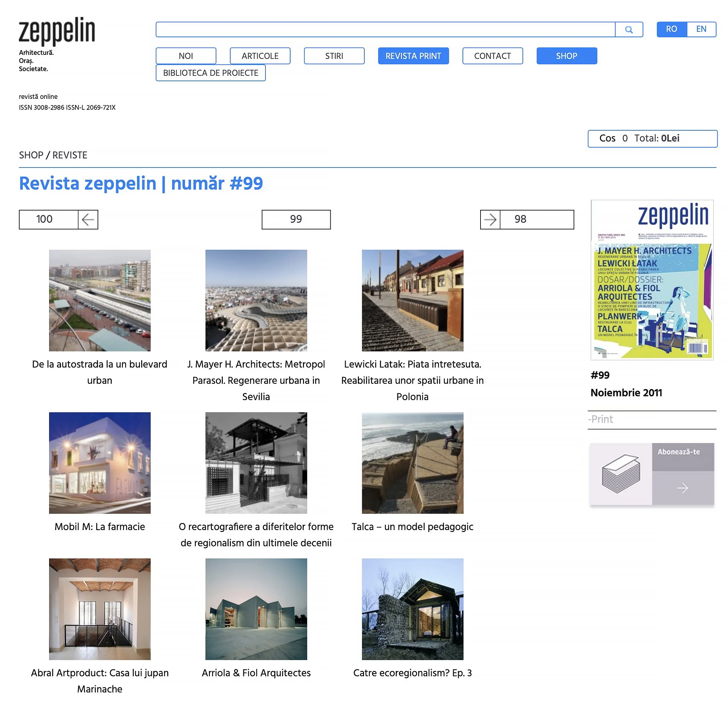Click the ISSN 3008-2986 text line
728x704 pixels.
pos(67,108)
